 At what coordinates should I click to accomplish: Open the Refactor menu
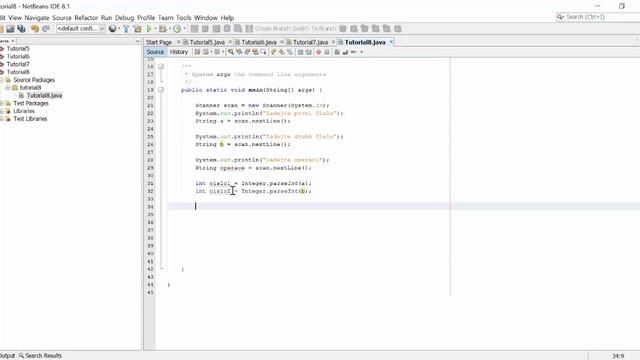[86, 18]
